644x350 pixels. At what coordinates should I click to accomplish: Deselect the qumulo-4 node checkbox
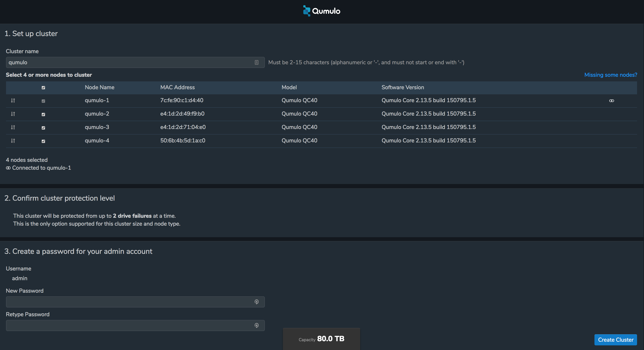point(43,141)
